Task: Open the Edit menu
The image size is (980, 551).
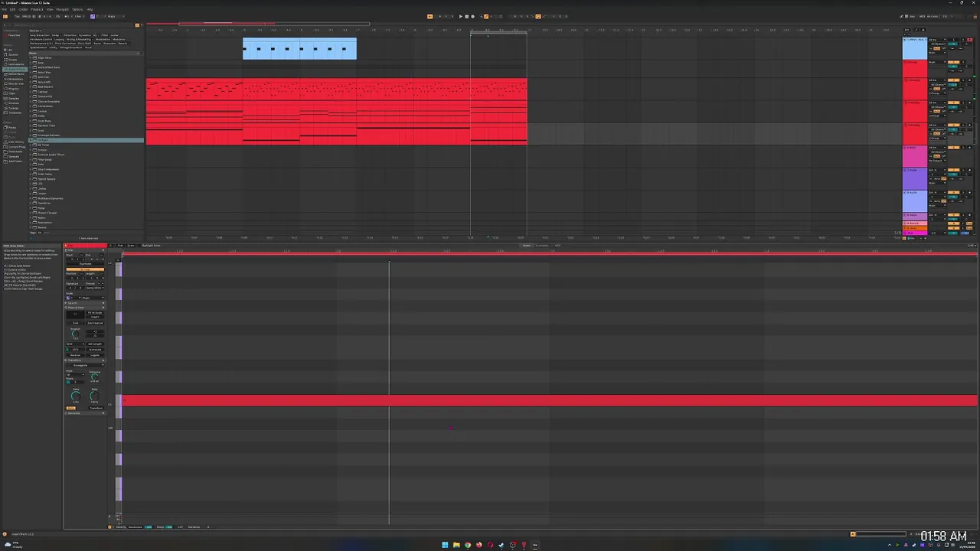Action: (12, 9)
